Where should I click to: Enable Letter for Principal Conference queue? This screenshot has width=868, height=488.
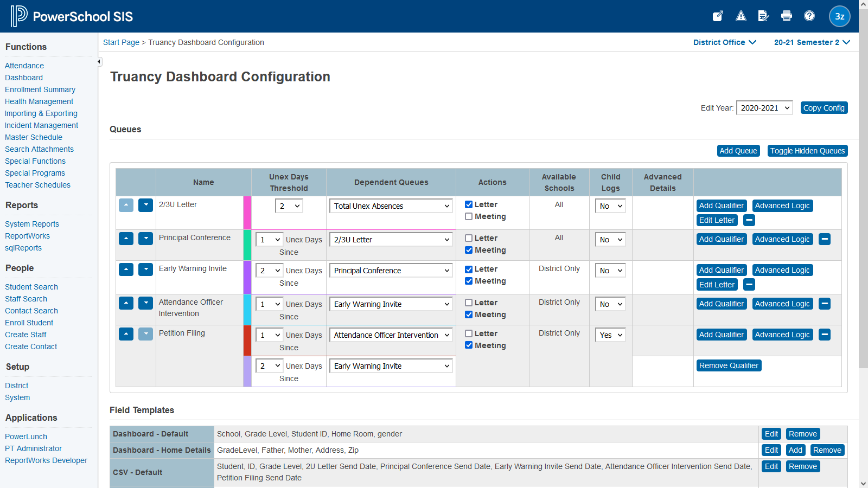[x=469, y=238]
